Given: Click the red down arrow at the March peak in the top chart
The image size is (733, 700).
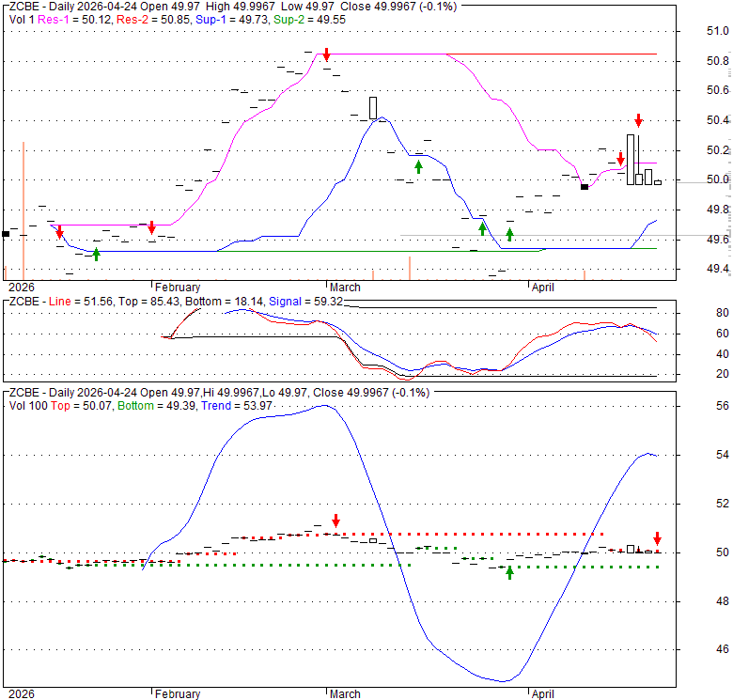Looking at the screenshot, I should [326, 54].
